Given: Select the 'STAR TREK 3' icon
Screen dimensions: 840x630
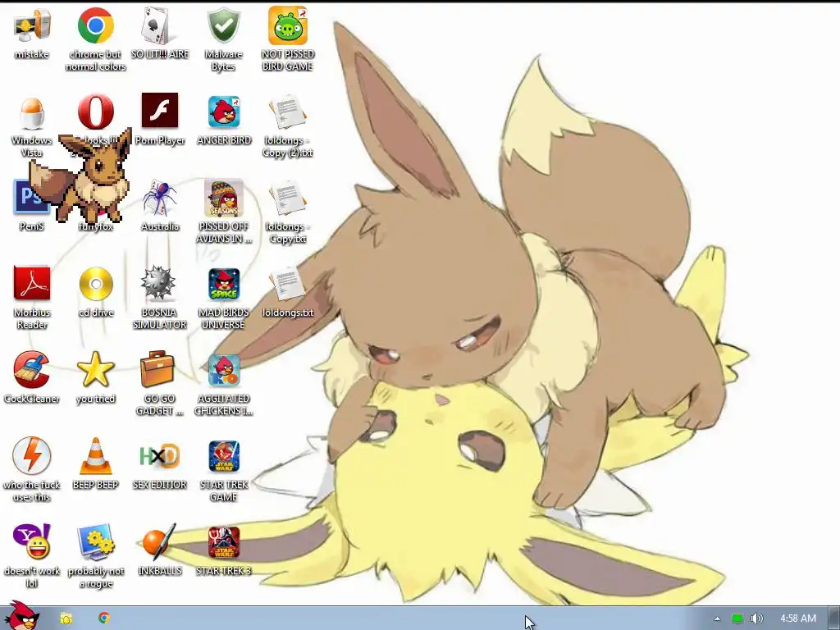Looking at the screenshot, I should [224, 542].
